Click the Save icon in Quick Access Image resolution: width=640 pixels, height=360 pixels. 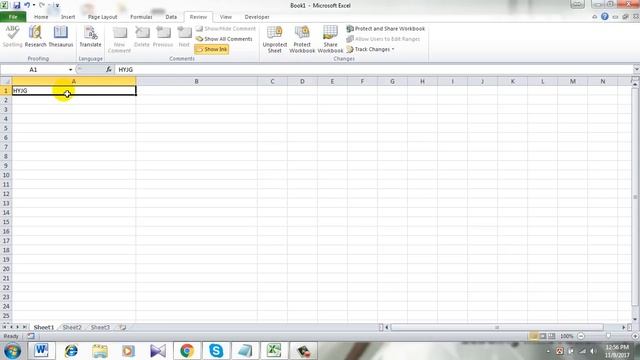[x=16, y=5]
